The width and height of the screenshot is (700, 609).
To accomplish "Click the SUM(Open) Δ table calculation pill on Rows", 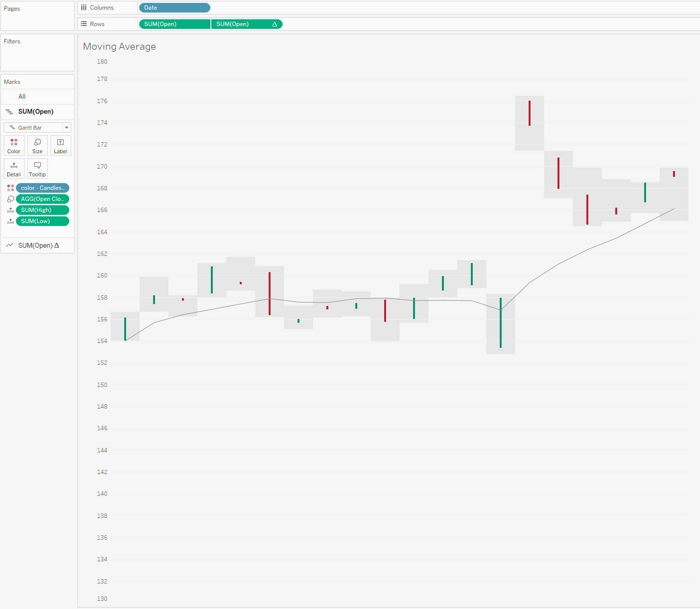I will (246, 24).
